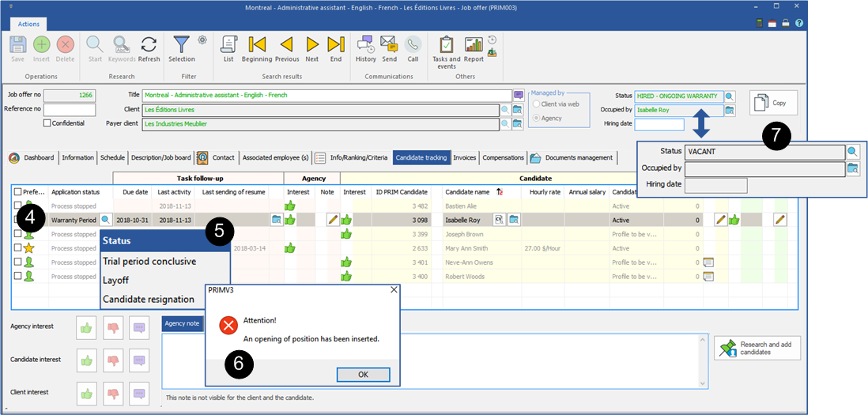Click Research and add candidates button
The image size is (868, 415).
(757, 348)
